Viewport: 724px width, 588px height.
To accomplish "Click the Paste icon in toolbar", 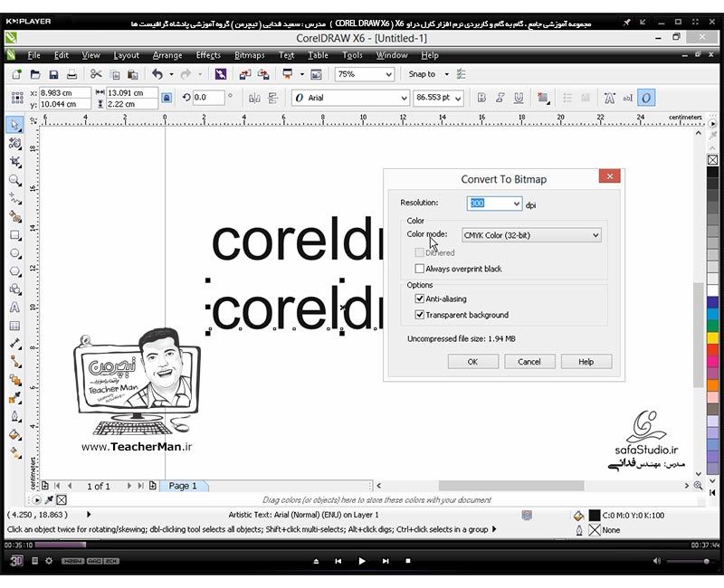I will pyautogui.click(x=133, y=74).
